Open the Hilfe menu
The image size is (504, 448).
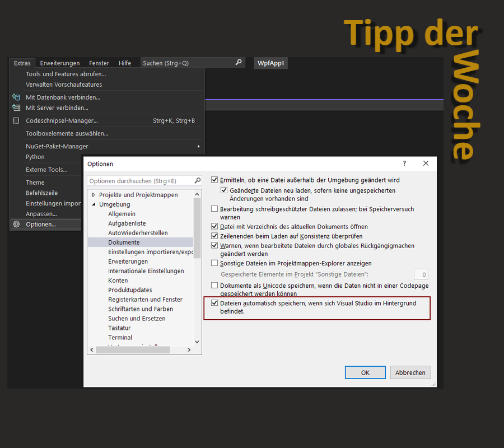[x=125, y=63]
